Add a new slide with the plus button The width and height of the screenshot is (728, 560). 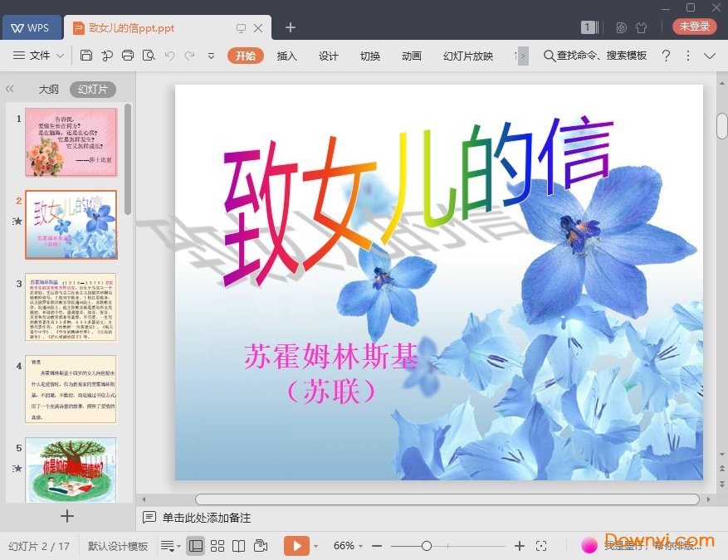[66, 516]
